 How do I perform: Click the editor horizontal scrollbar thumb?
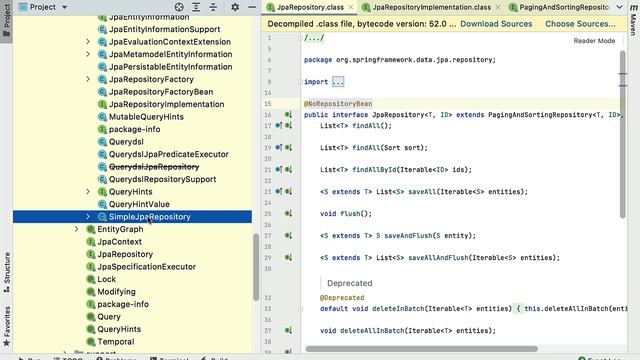coord(422,349)
